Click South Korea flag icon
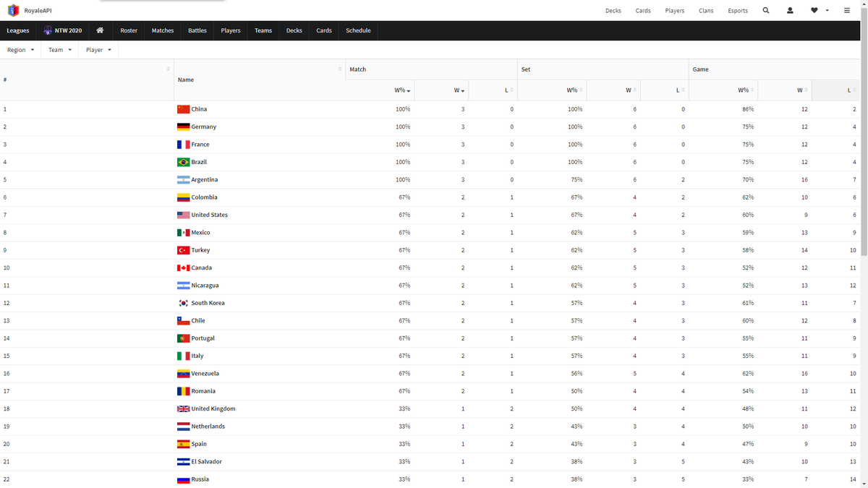 [184, 303]
